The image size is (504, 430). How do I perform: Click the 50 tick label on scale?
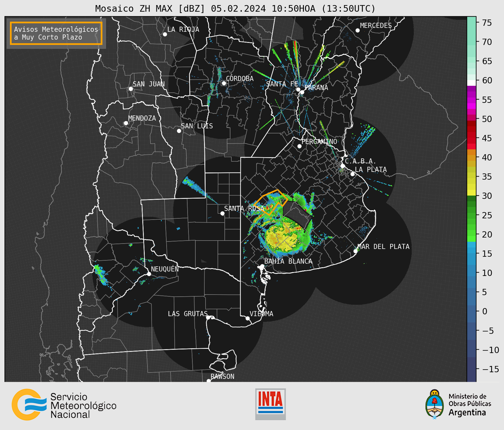point(487,119)
